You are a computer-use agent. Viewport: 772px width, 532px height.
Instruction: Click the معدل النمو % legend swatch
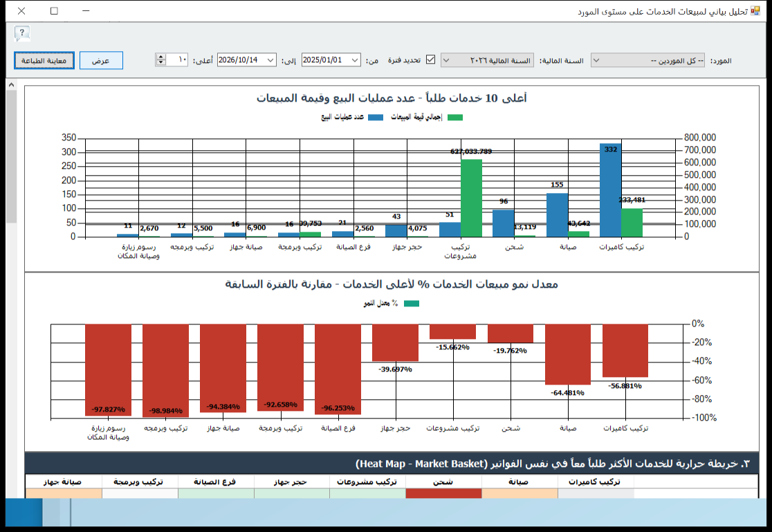412,304
